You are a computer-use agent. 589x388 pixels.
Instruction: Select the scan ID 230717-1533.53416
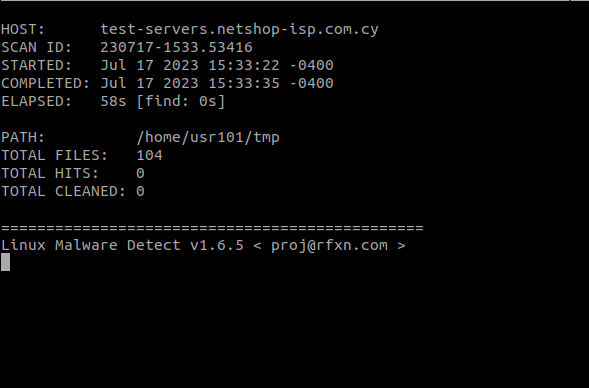(177, 47)
